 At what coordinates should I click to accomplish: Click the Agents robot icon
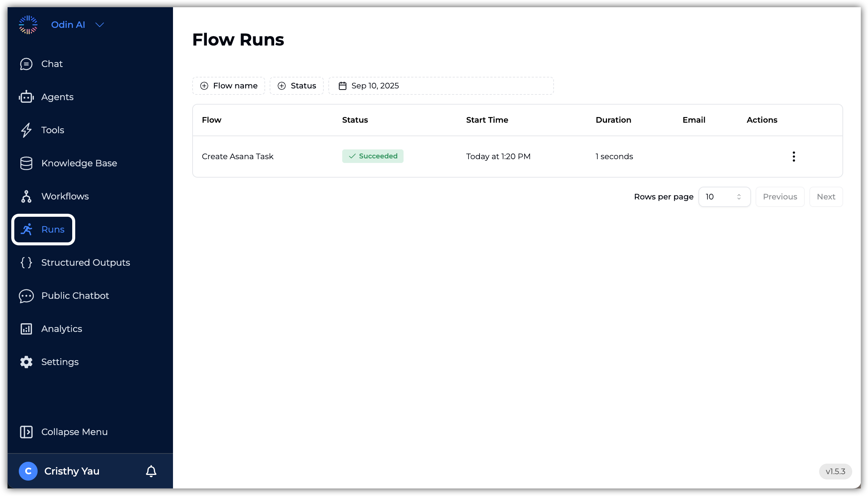coord(26,97)
